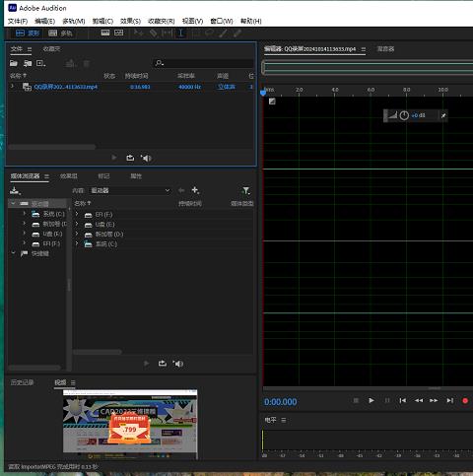Switch to Multitrack (多轨) view
Image resolution: width=473 pixels, height=476 pixels.
(60, 33)
